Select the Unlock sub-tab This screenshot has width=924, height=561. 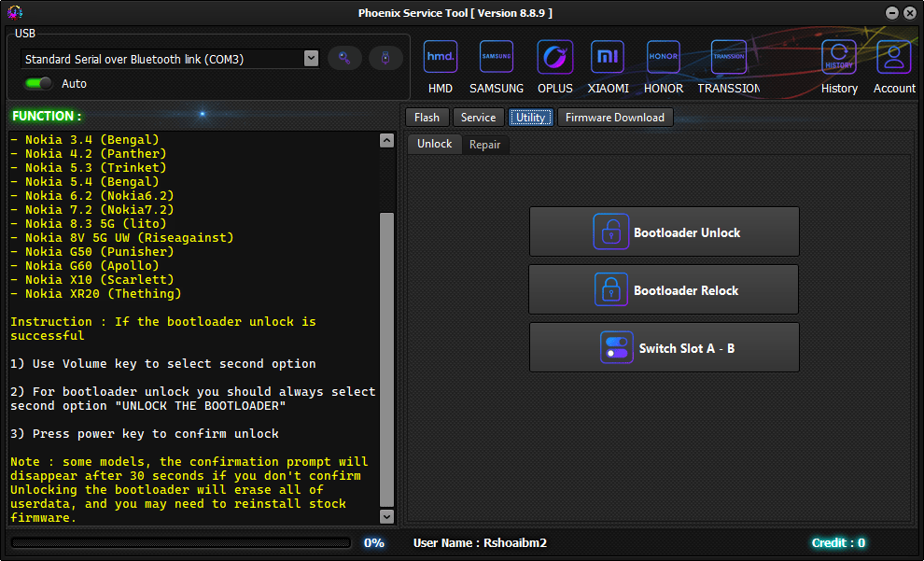tap(434, 144)
